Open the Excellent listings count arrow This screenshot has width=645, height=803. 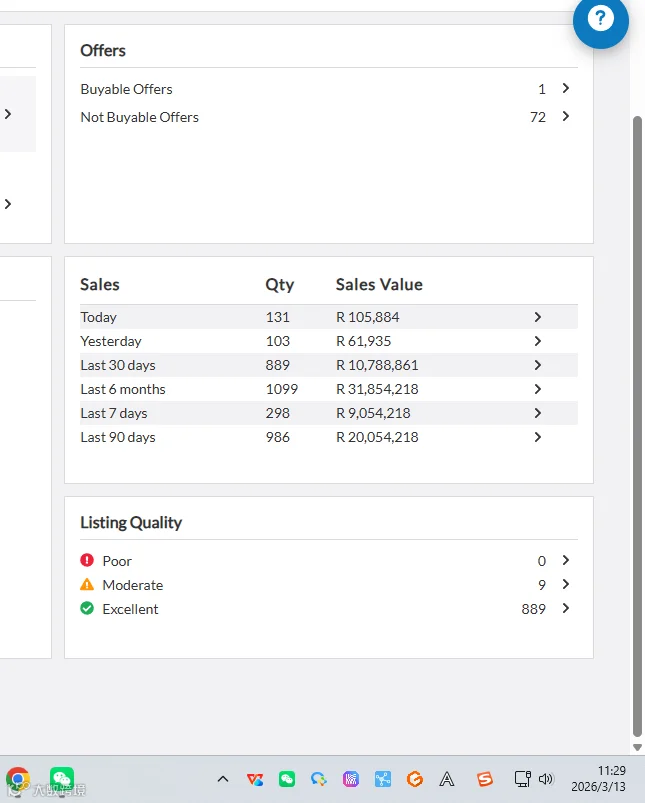pyautogui.click(x=566, y=608)
